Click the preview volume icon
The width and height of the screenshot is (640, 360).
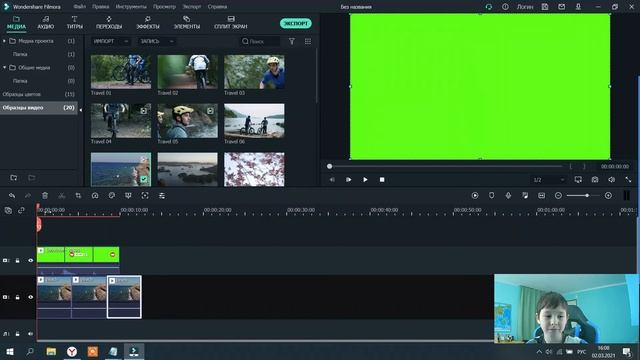coord(611,180)
